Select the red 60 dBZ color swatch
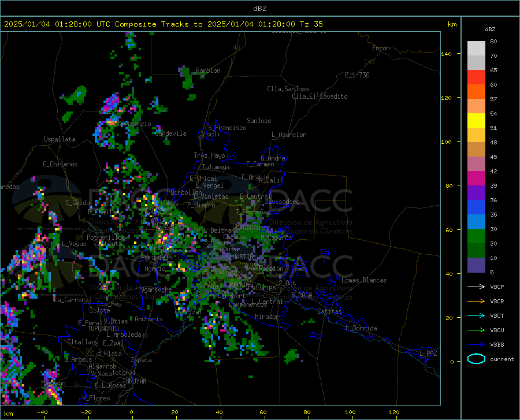Screen dimensions: 520x420 coord(476,77)
